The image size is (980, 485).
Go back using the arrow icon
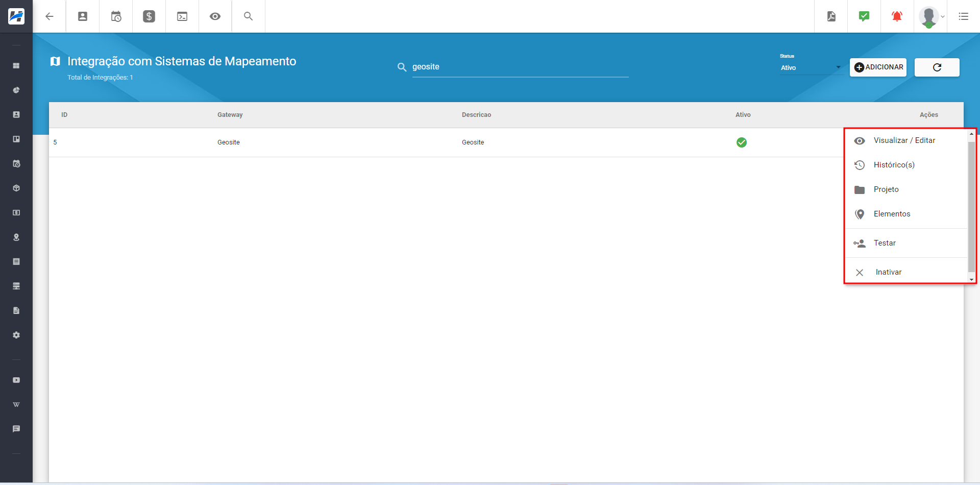point(50,16)
